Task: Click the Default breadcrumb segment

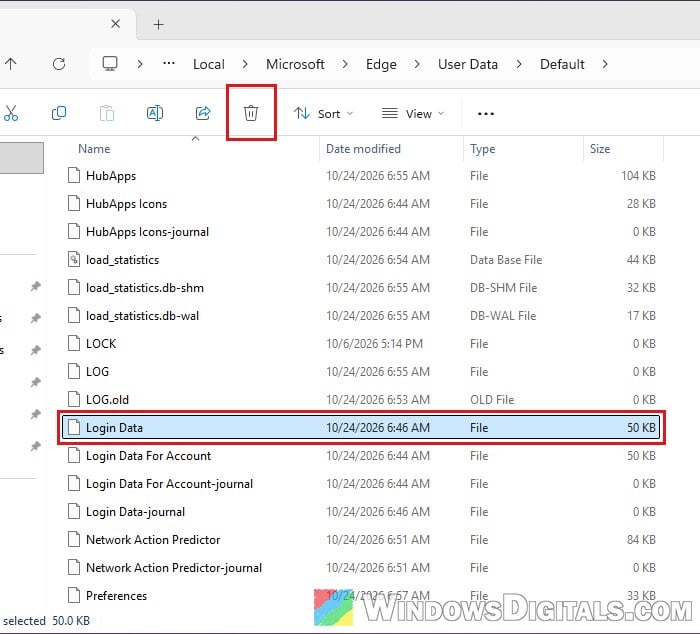Action: [562, 64]
